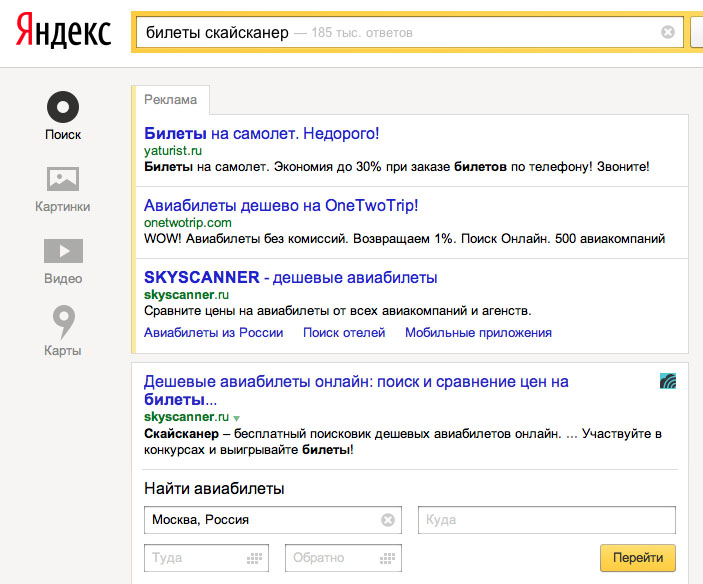Clear the search query with X icon
Image resolution: width=703 pixels, height=584 pixels.
click(668, 32)
